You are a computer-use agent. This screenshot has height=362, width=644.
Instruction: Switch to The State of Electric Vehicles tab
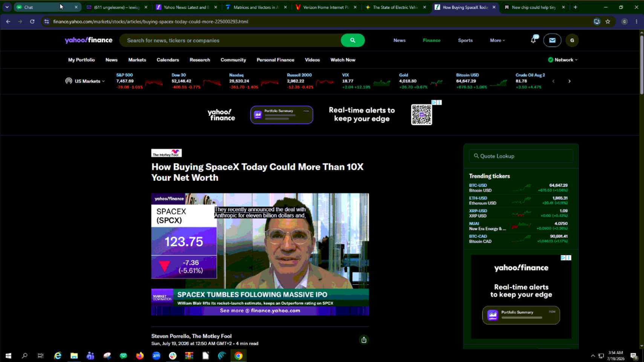(396, 7)
